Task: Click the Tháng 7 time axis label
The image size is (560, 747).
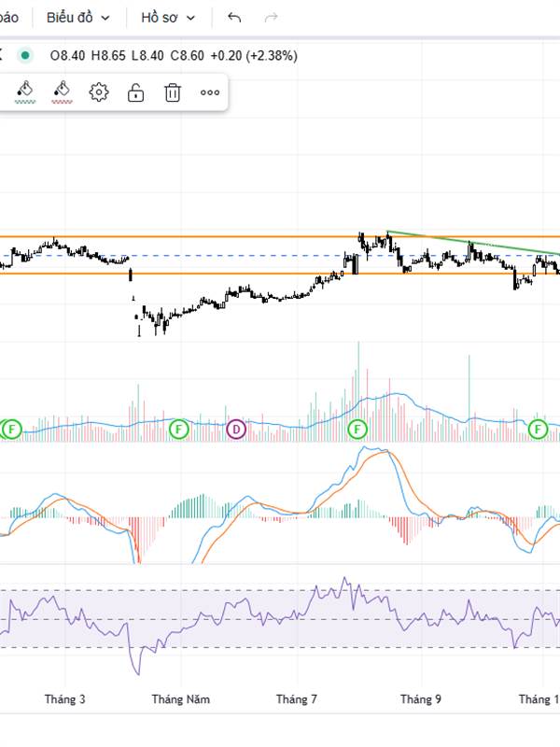Action: pos(297,699)
